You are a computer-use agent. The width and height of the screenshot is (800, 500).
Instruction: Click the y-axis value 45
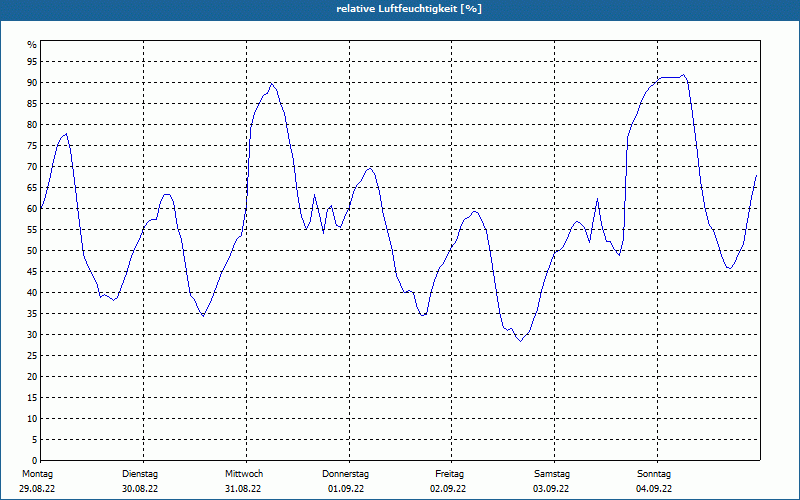tap(32, 271)
